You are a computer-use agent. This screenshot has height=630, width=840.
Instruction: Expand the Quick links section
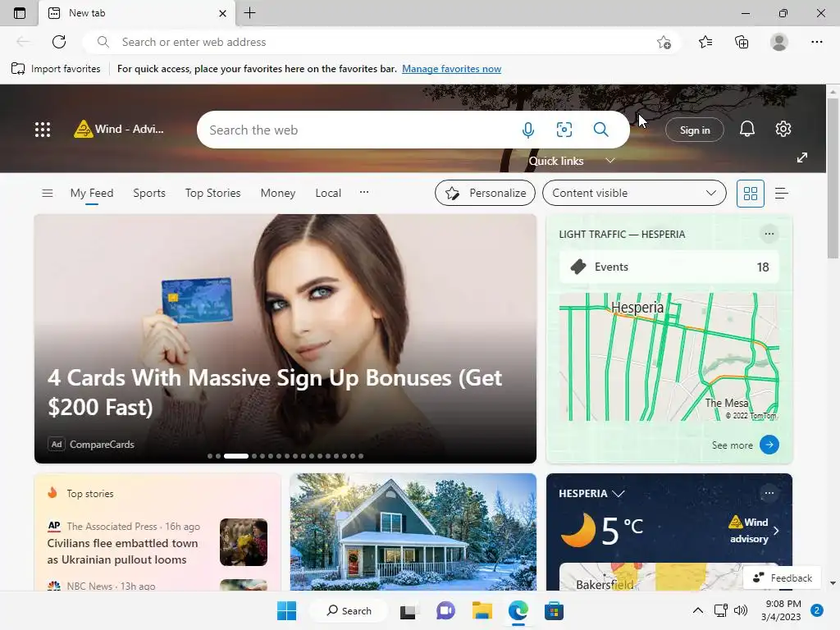[x=571, y=161]
